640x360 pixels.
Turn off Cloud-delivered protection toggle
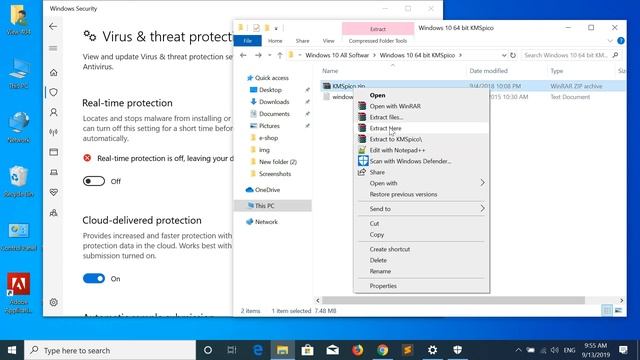[x=94, y=279]
